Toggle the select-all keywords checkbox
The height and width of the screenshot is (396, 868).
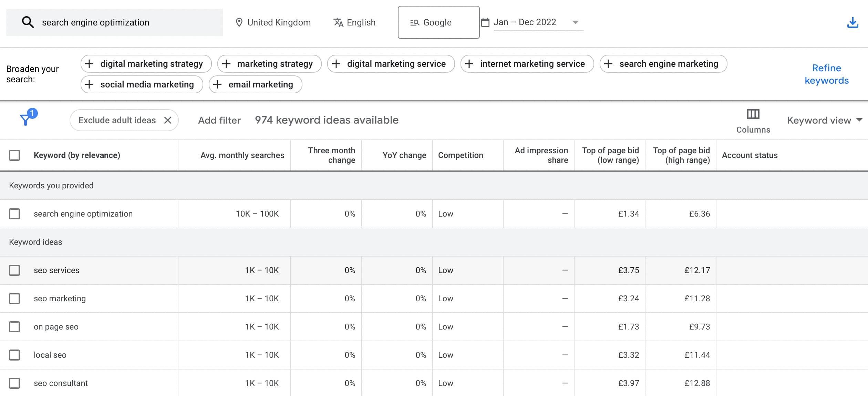(14, 155)
